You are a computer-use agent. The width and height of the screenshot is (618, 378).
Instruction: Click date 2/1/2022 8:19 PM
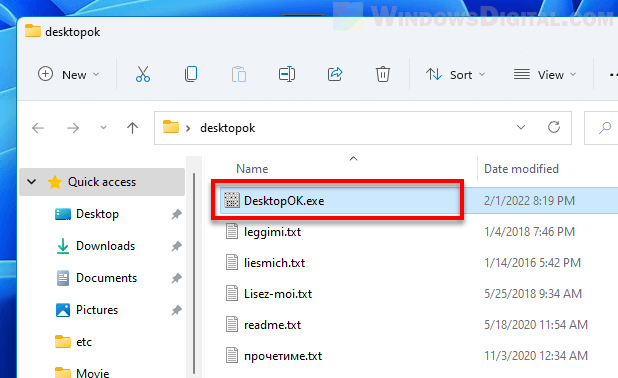coord(529,201)
